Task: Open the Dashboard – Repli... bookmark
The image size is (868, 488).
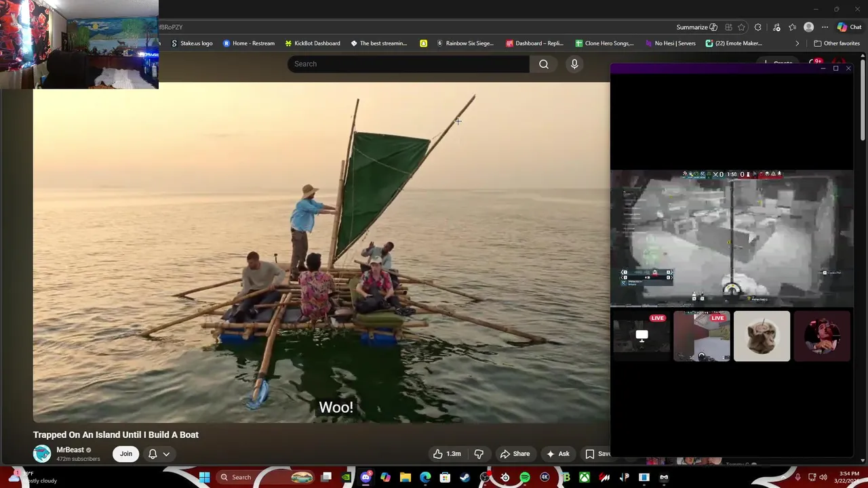Action: point(534,43)
